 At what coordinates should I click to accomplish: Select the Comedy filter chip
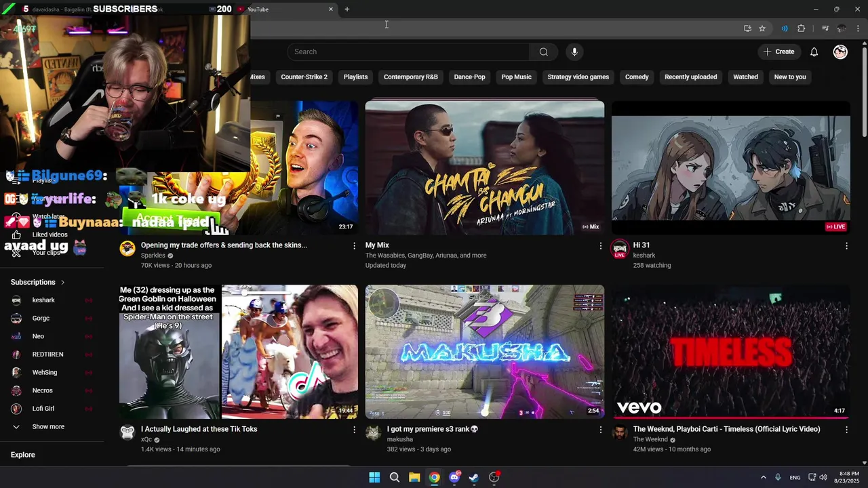(x=637, y=77)
